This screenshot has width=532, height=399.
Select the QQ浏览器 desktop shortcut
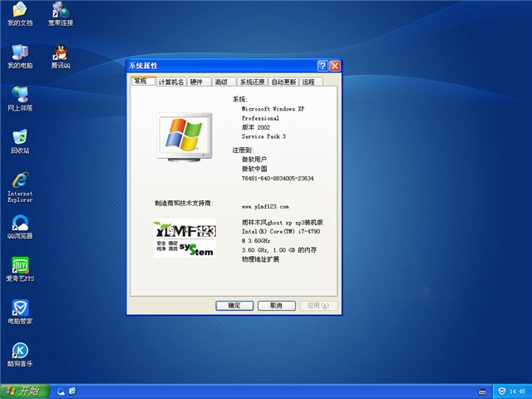coord(20,227)
